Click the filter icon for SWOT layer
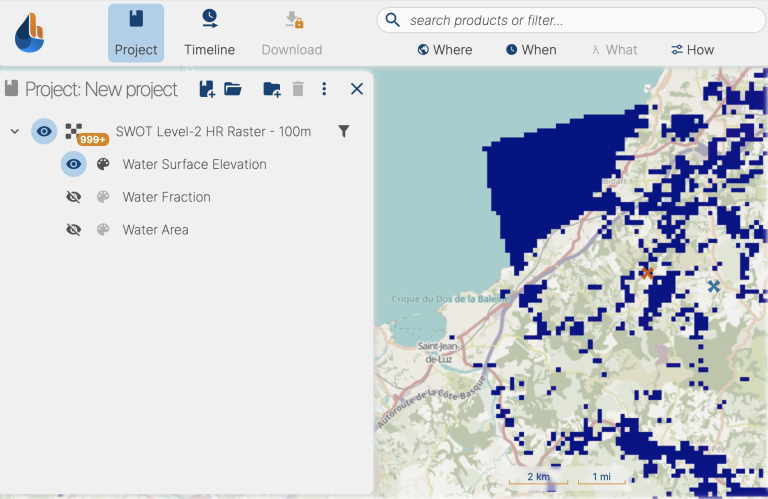 coord(344,131)
